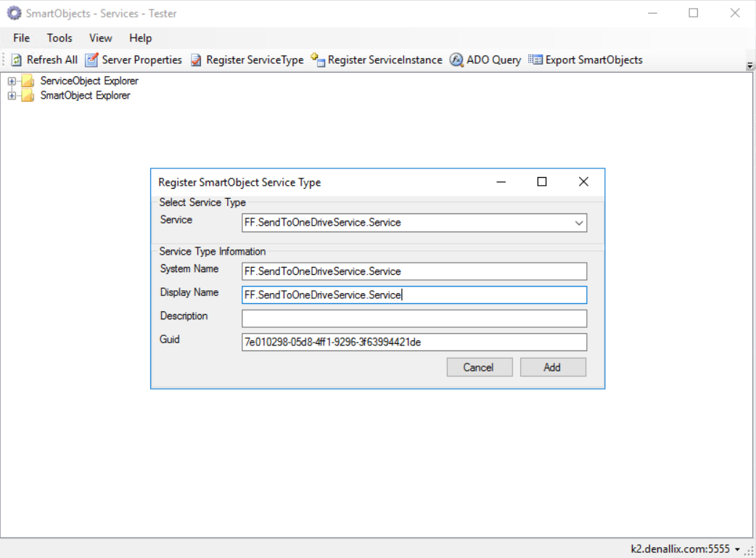This screenshot has height=558, width=756.
Task: Open the File menu
Action: point(21,38)
